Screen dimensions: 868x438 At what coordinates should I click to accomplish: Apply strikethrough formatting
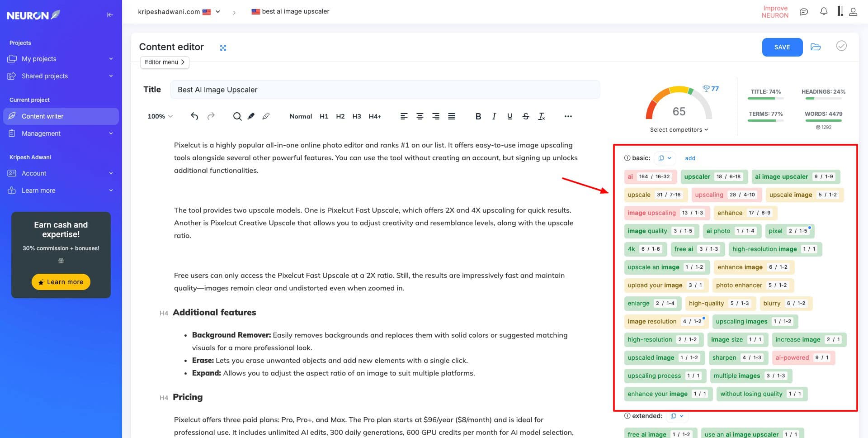525,116
